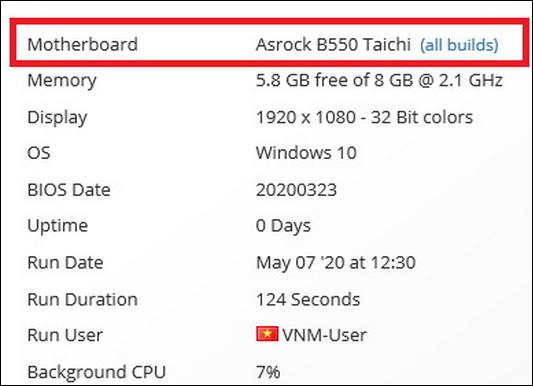The height and width of the screenshot is (386, 533).
Task: Select the VNM-User run user name
Action: (324, 335)
